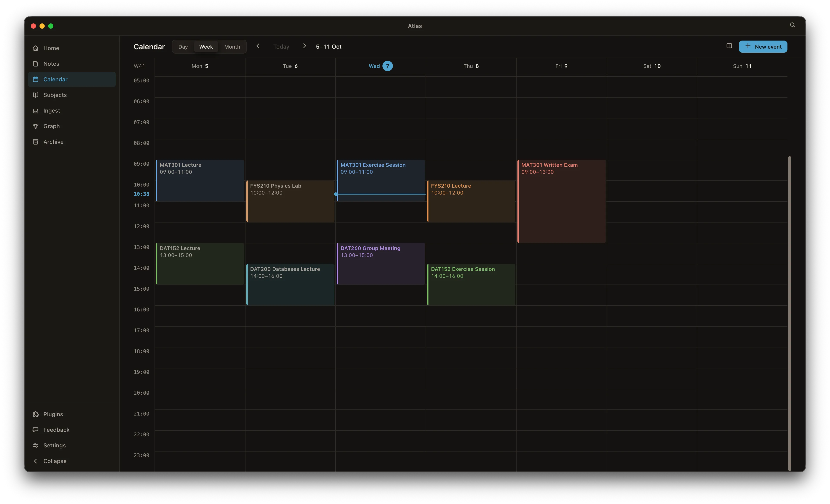This screenshot has width=830, height=504.
Task: Open the Graph view icon
Action: 36,126
